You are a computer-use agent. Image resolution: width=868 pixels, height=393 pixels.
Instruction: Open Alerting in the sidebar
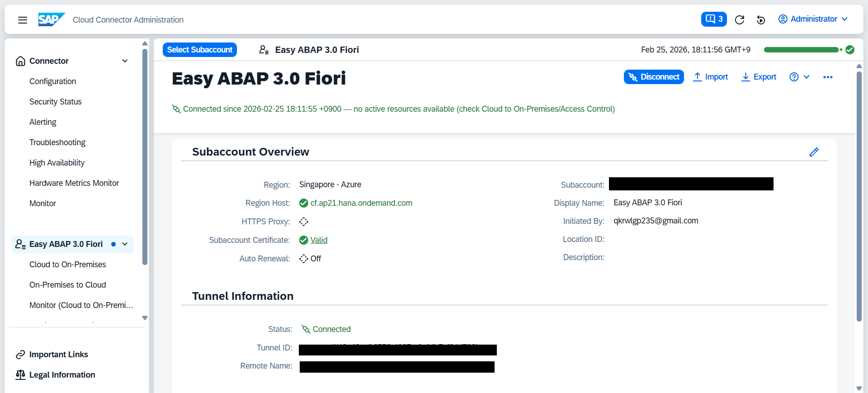pos(43,122)
